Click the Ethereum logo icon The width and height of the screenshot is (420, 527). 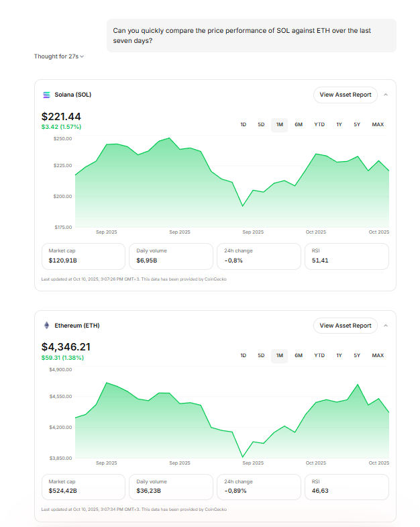47,326
